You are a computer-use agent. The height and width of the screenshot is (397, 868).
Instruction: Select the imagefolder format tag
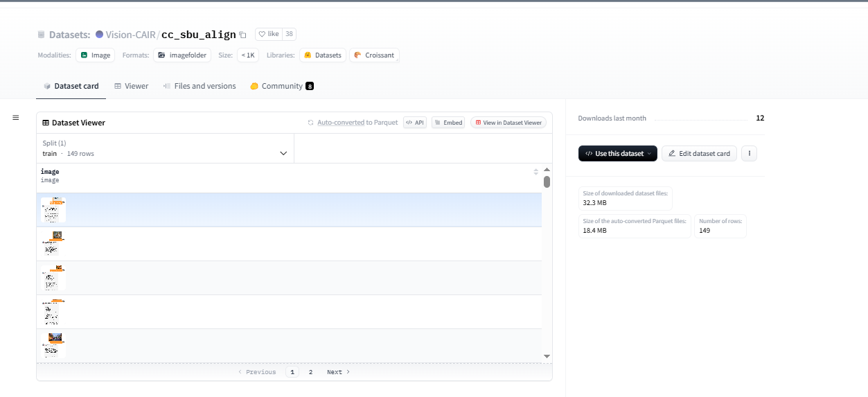tap(182, 55)
